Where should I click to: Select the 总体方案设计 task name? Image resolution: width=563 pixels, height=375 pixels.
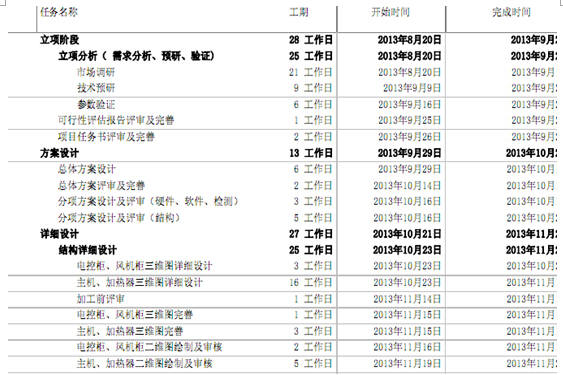(x=87, y=169)
